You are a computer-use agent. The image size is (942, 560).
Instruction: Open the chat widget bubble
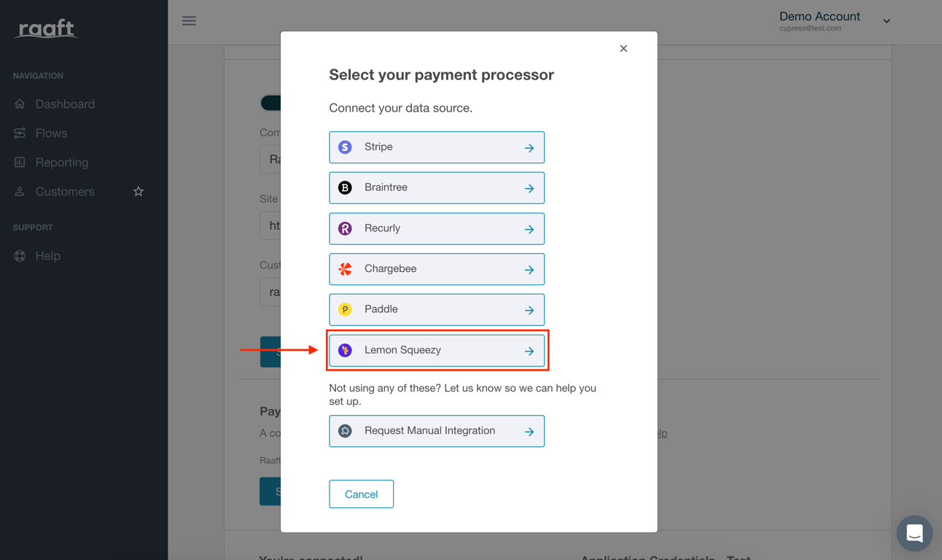pyautogui.click(x=914, y=533)
